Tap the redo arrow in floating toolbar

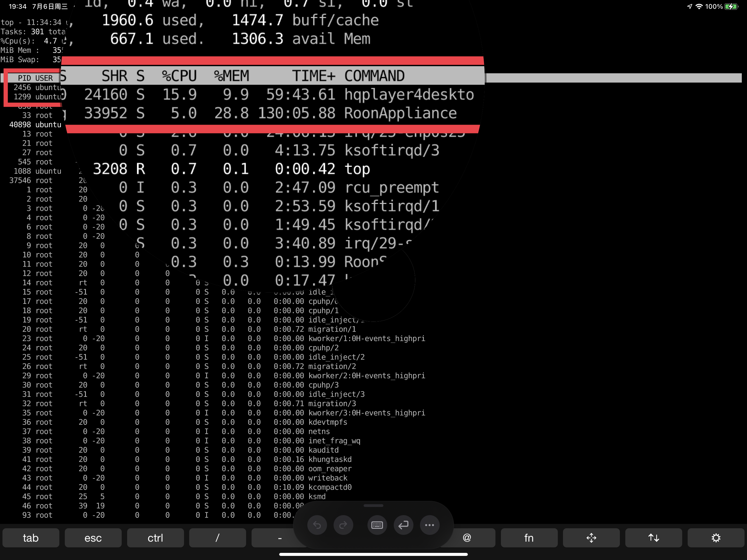click(x=343, y=525)
